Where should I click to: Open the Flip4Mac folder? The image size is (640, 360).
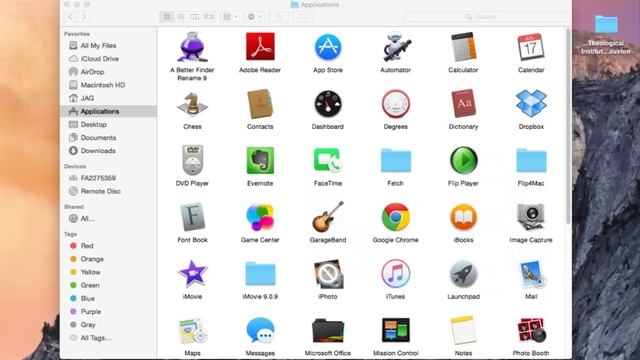tap(531, 160)
